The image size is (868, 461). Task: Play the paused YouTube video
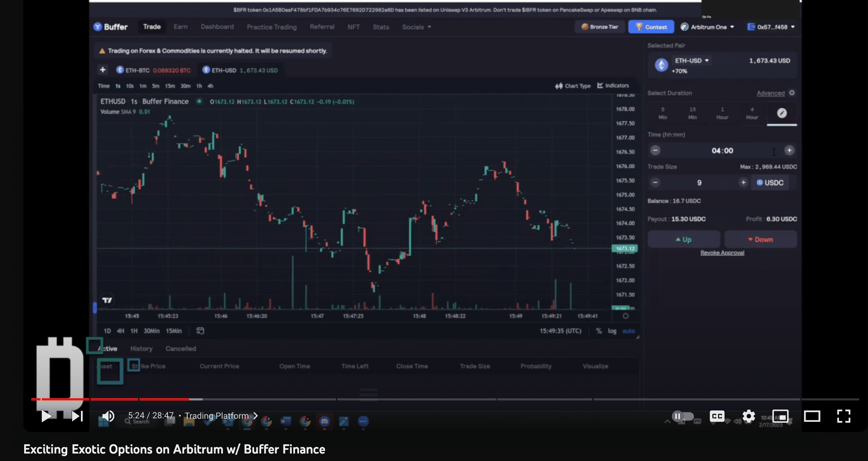point(46,416)
